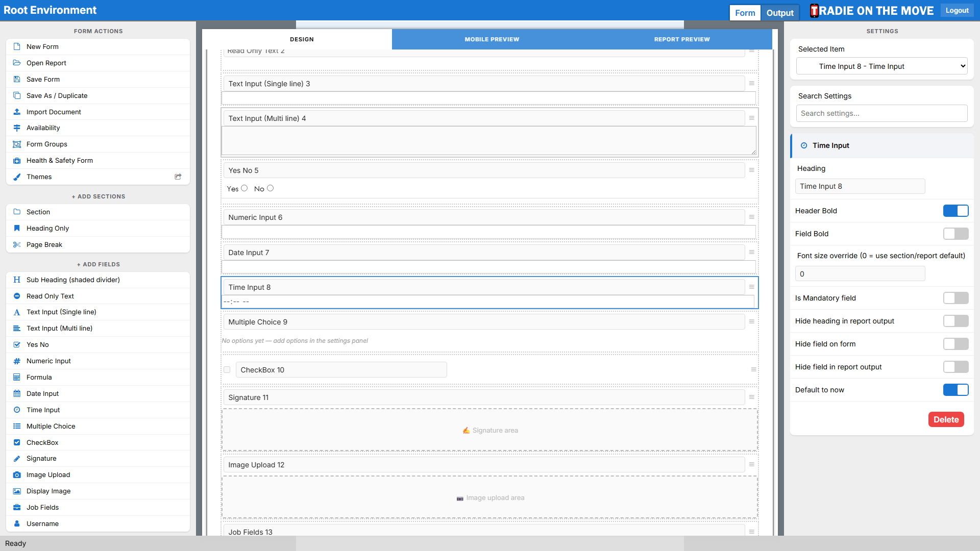Click the Save Form disk icon
The width and height of the screenshot is (980, 551).
point(17,79)
